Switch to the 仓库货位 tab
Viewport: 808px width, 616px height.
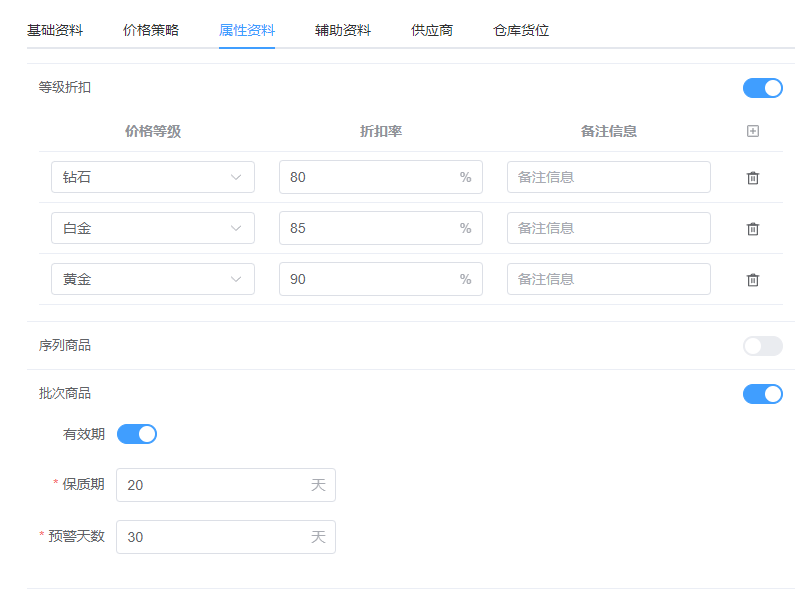521,30
